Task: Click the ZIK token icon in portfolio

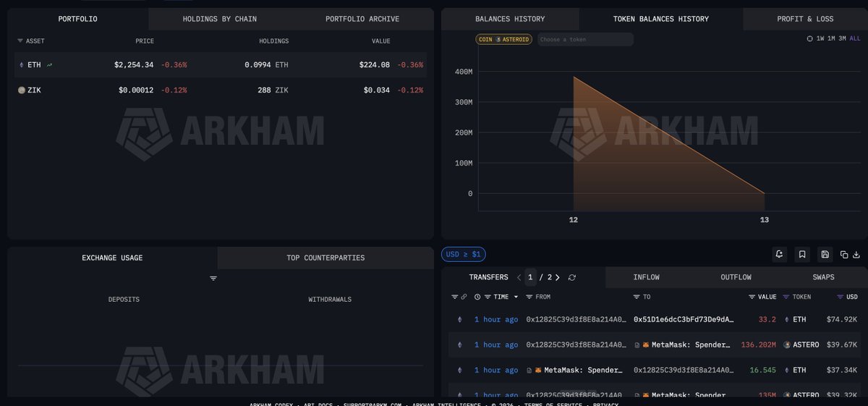Action: tap(21, 90)
